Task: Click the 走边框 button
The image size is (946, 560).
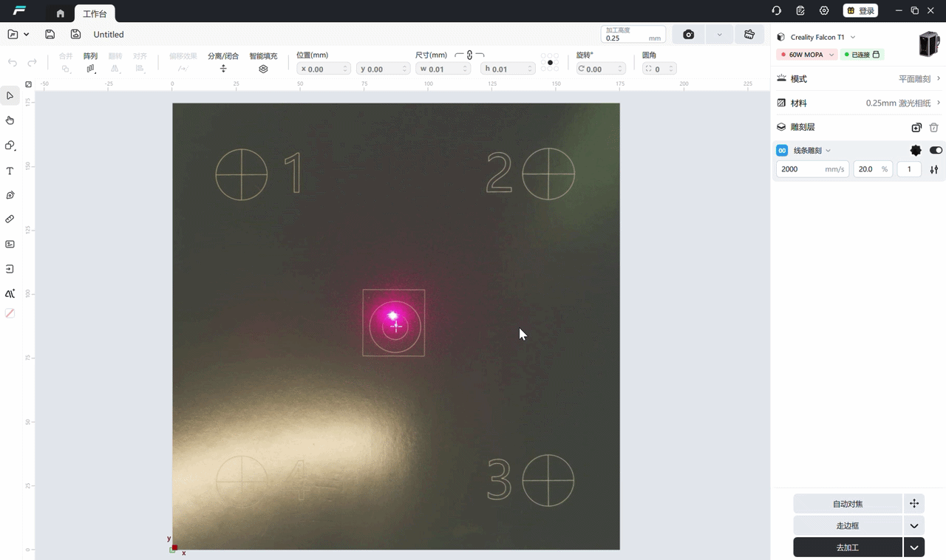Action: click(848, 526)
